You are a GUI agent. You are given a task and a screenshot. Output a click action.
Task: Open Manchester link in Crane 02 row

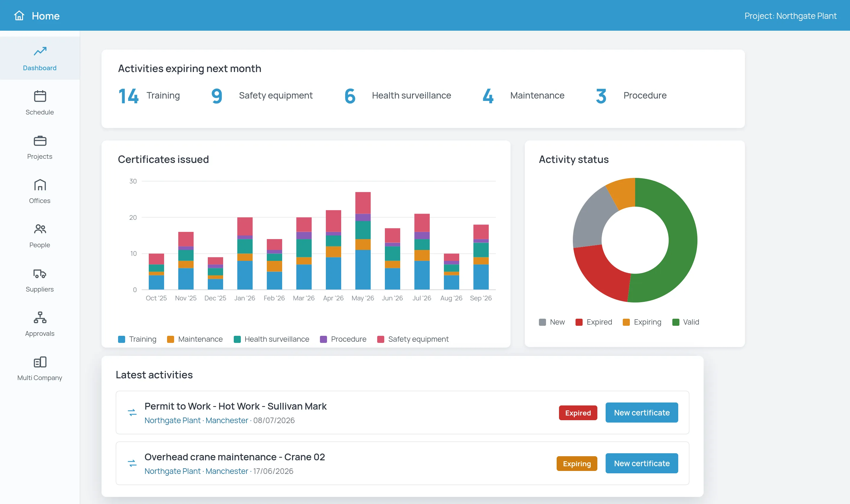[x=227, y=471]
